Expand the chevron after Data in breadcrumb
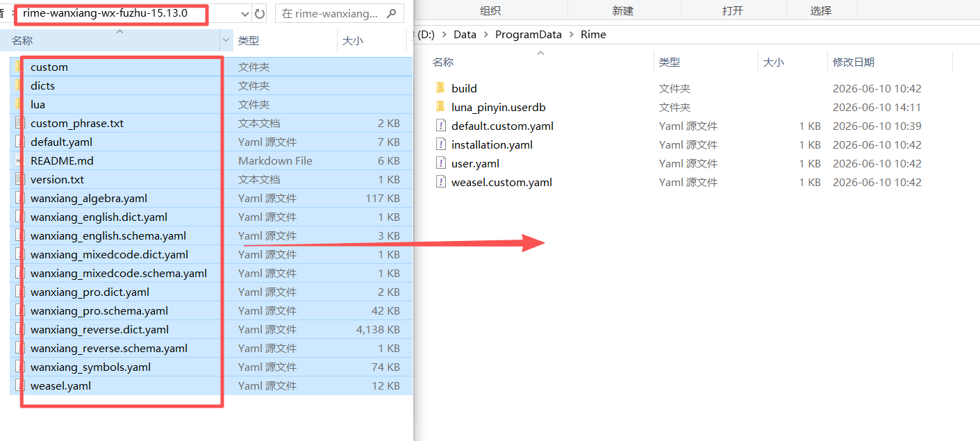This screenshot has height=441, width=980. pyautogui.click(x=485, y=34)
